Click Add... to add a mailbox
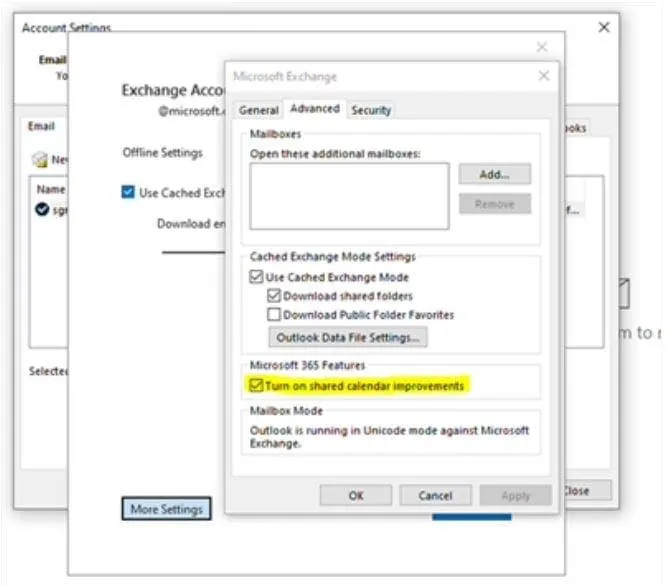The width and height of the screenshot is (670, 586). [495, 174]
